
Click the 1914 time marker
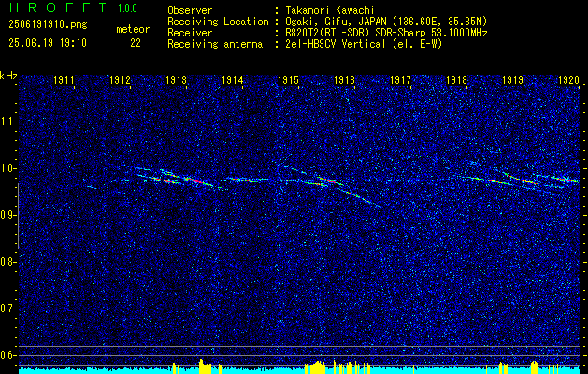[232, 80]
